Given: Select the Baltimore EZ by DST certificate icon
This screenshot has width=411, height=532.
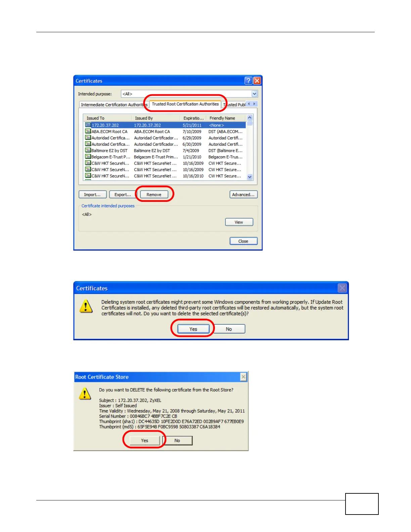Looking at the screenshot, I should tap(88, 150).
